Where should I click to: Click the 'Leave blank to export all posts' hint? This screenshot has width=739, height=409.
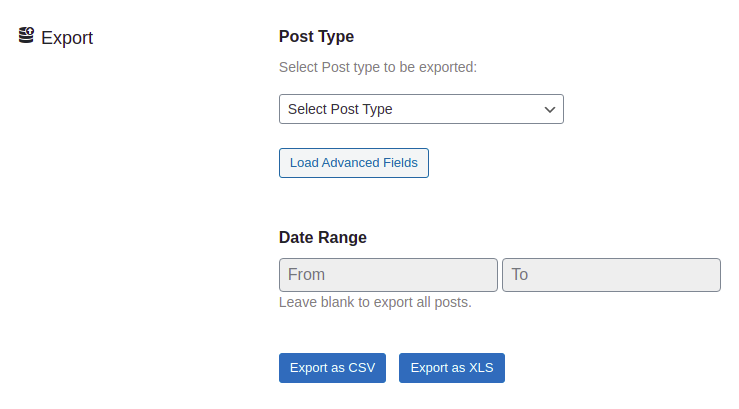pyautogui.click(x=375, y=302)
